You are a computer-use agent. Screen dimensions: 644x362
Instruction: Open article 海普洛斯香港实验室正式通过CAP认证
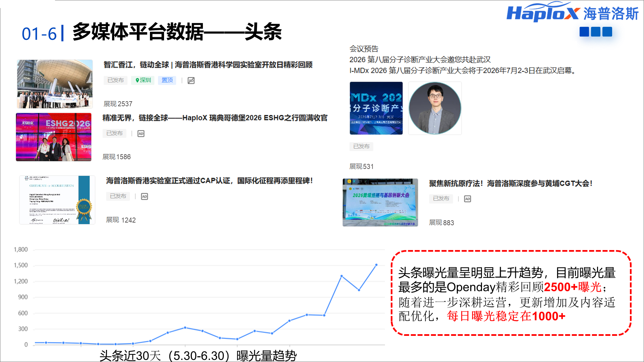pos(209,181)
